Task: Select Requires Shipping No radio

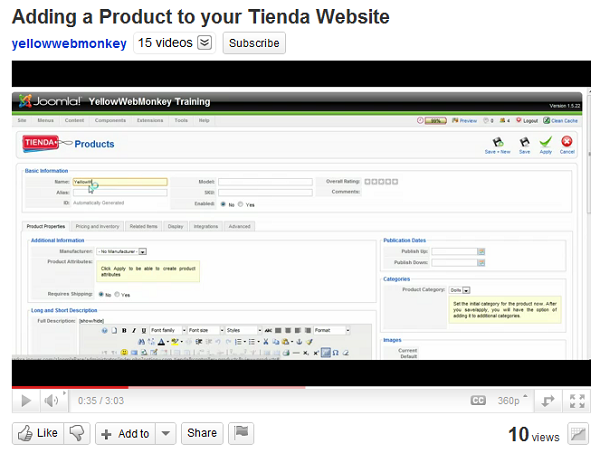Action: 101,294
